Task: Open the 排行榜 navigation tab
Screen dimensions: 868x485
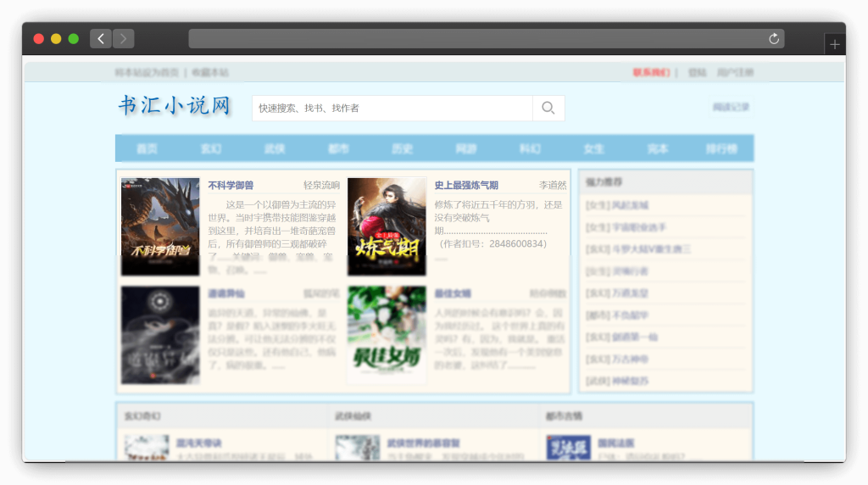Action: tap(721, 149)
